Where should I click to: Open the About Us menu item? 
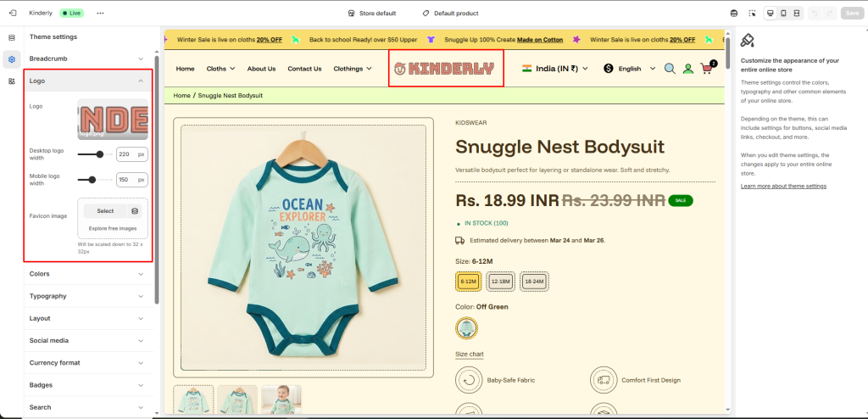[261, 69]
